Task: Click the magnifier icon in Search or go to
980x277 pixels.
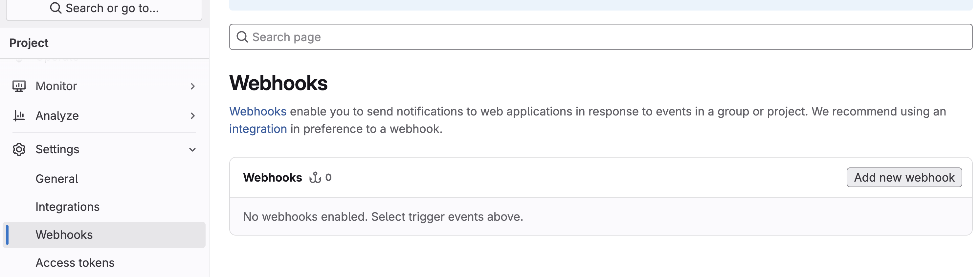Action: tap(56, 8)
